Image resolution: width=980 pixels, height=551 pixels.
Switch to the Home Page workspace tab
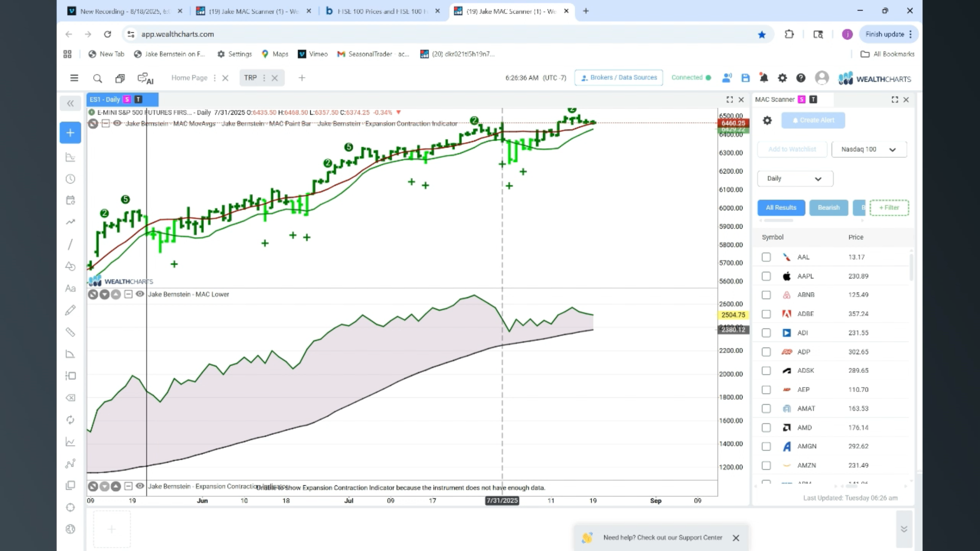tap(189, 78)
